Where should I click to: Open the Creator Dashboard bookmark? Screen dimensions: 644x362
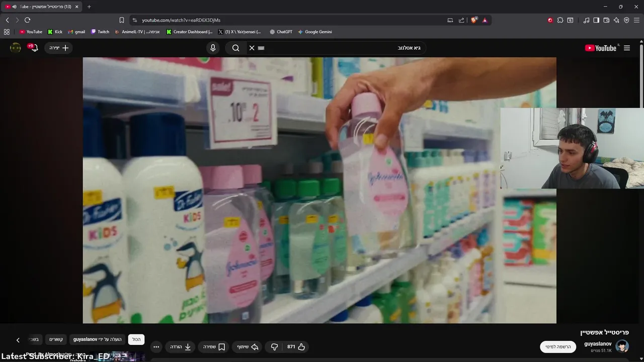(189, 32)
